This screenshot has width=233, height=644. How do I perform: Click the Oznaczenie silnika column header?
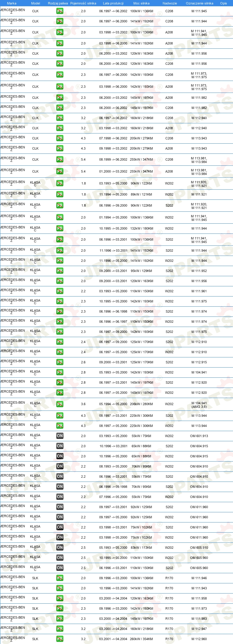(200, 3)
